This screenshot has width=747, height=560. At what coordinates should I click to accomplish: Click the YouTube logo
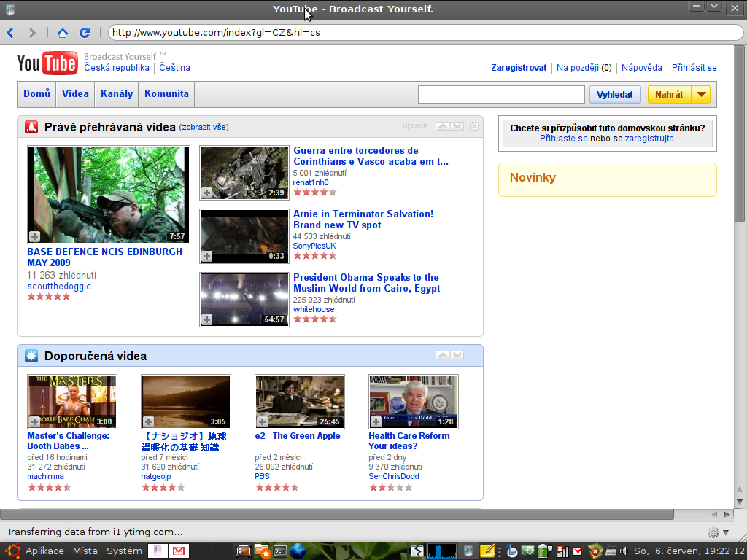click(47, 63)
